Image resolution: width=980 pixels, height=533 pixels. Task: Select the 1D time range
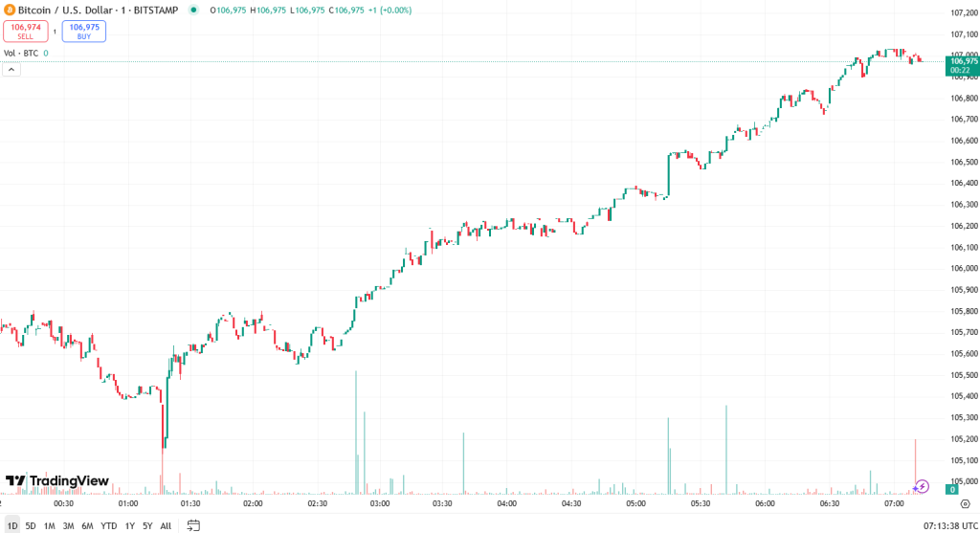(12, 525)
